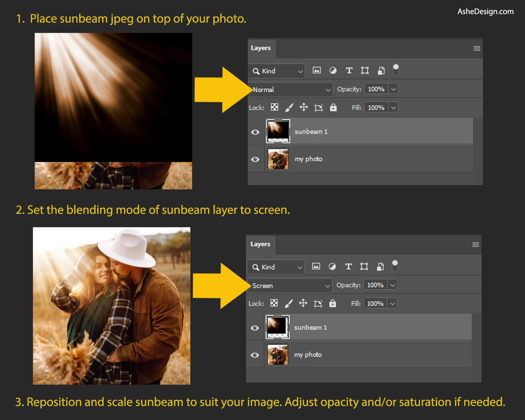Click Opacity 100% field in lower panel
This screenshot has width=525, height=420.
[376, 285]
